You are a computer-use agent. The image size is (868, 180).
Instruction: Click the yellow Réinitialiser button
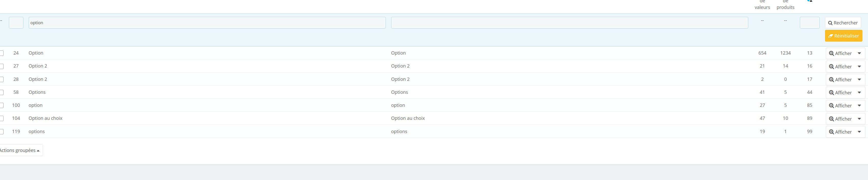(x=843, y=36)
